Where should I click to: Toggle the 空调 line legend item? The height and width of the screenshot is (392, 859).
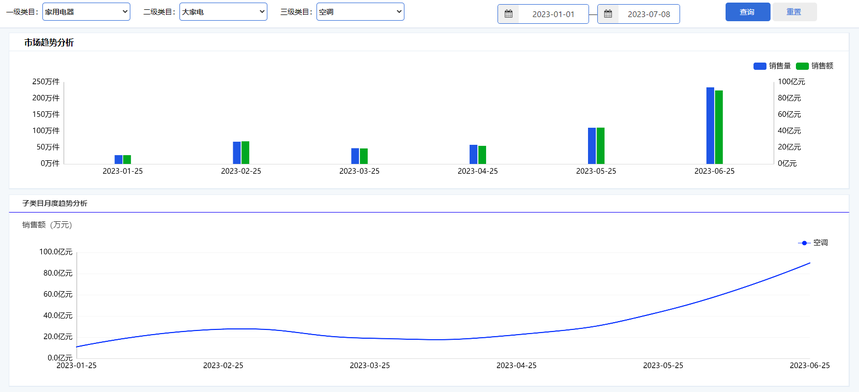pos(813,243)
